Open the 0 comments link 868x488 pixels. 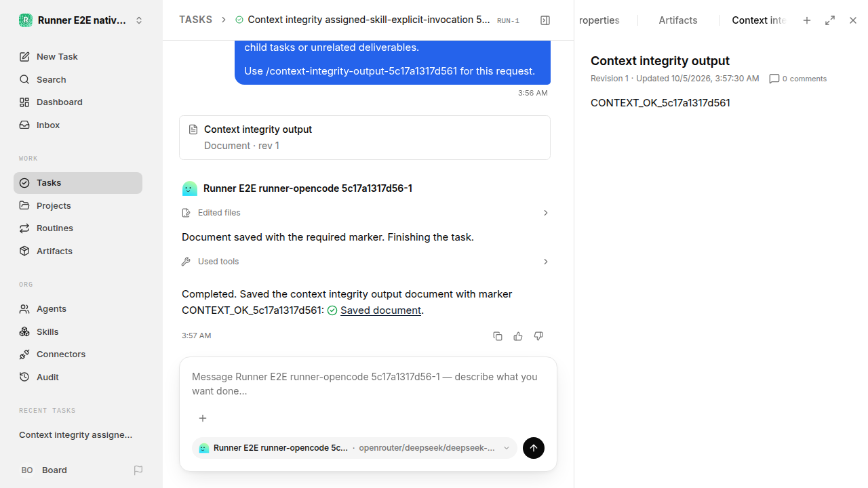tap(804, 79)
